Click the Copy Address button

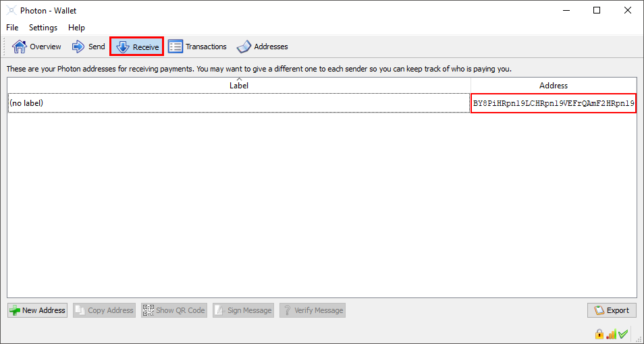point(105,310)
